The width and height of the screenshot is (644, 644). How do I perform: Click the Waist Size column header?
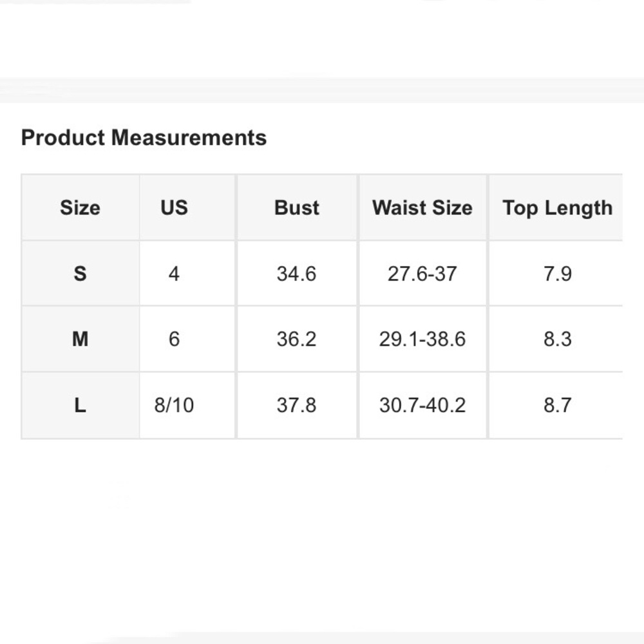pyautogui.click(x=422, y=208)
